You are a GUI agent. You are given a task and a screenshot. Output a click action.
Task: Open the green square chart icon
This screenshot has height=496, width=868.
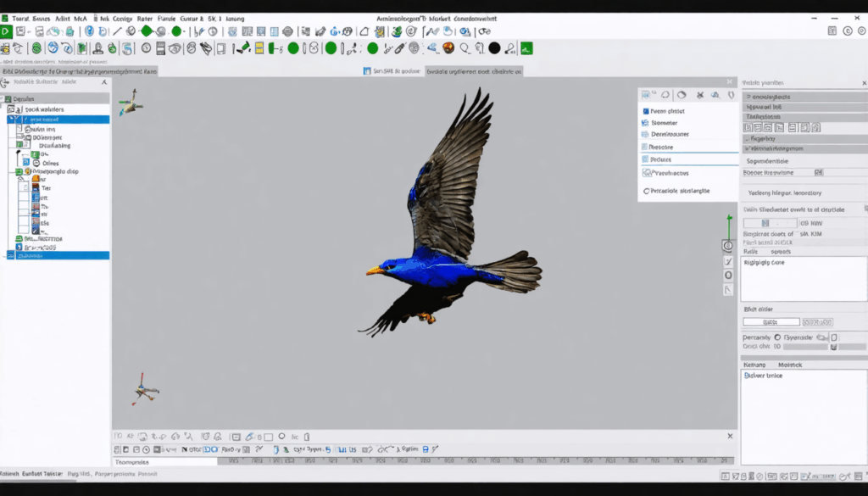point(526,48)
